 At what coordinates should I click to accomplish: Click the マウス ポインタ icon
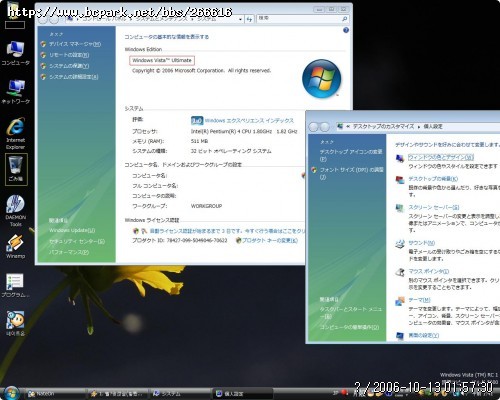pos(400,272)
